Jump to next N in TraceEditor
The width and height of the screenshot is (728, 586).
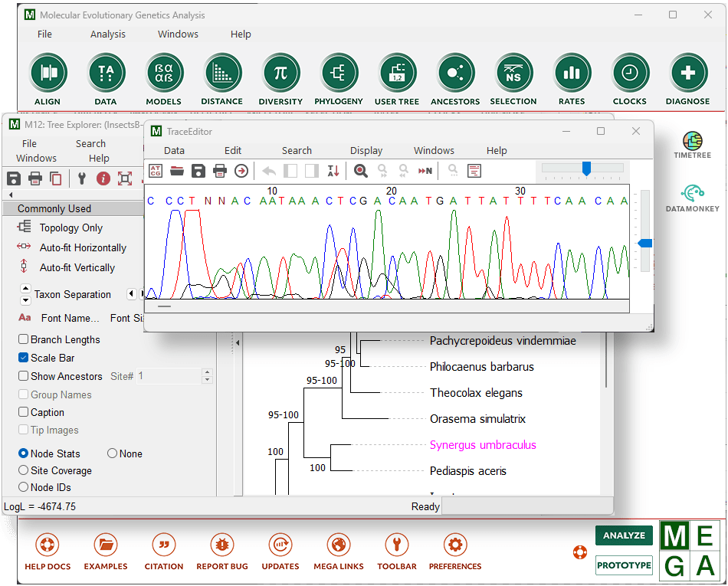[x=425, y=171]
